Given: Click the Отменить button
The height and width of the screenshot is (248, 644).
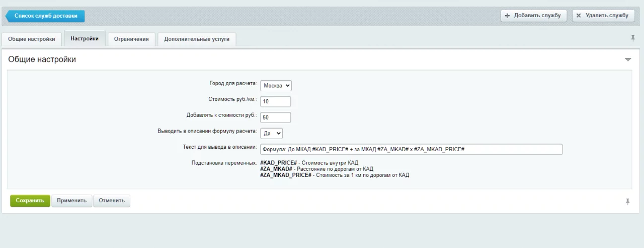Looking at the screenshot, I should click(112, 201).
